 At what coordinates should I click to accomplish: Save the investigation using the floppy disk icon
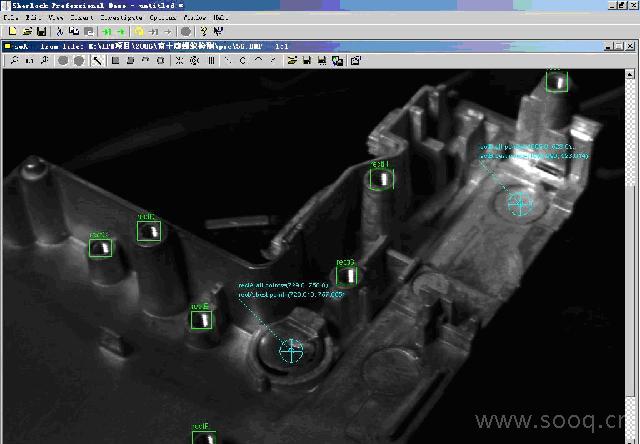(x=40, y=31)
